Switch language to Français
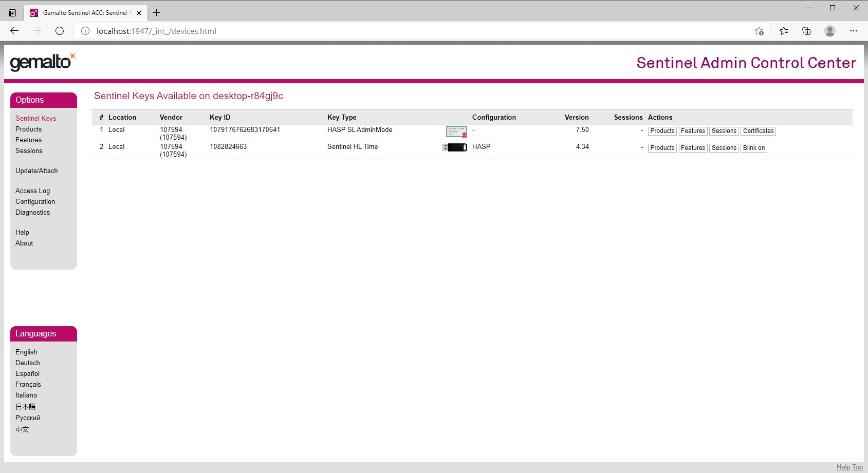 click(28, 384)
